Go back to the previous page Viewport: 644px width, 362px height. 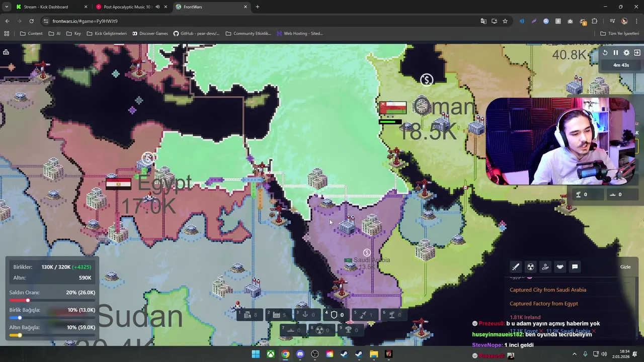pos(7,21)
